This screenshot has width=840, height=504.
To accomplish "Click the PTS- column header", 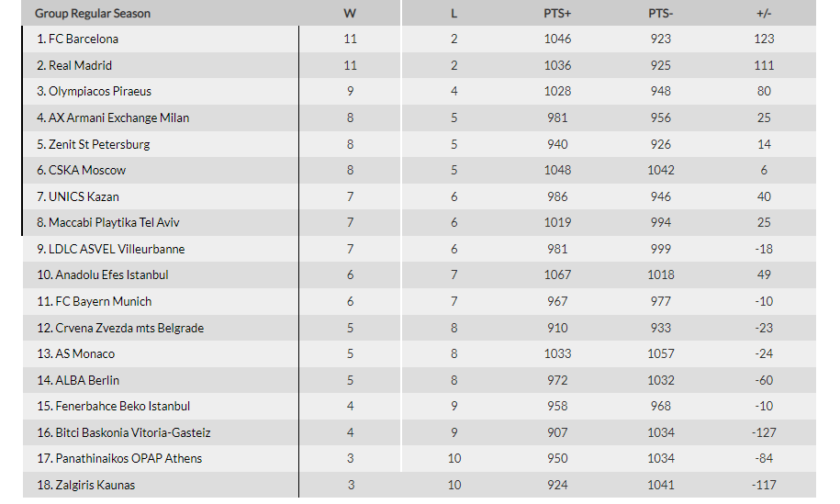I will (x=661, y=14).
